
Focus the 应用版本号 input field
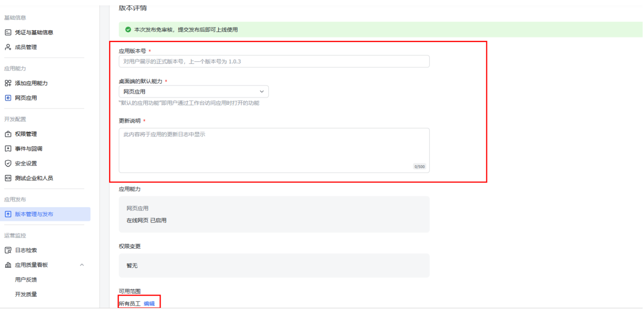coord(274,61)
